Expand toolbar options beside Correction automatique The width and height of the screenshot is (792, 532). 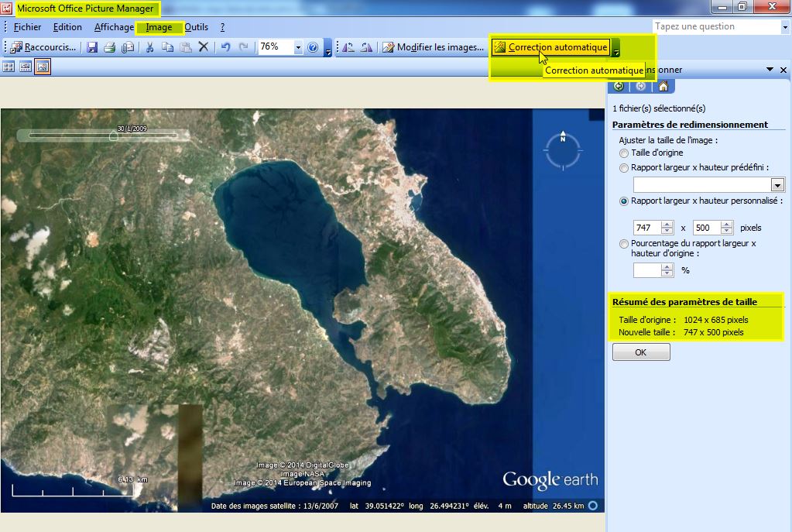point(615,49)
